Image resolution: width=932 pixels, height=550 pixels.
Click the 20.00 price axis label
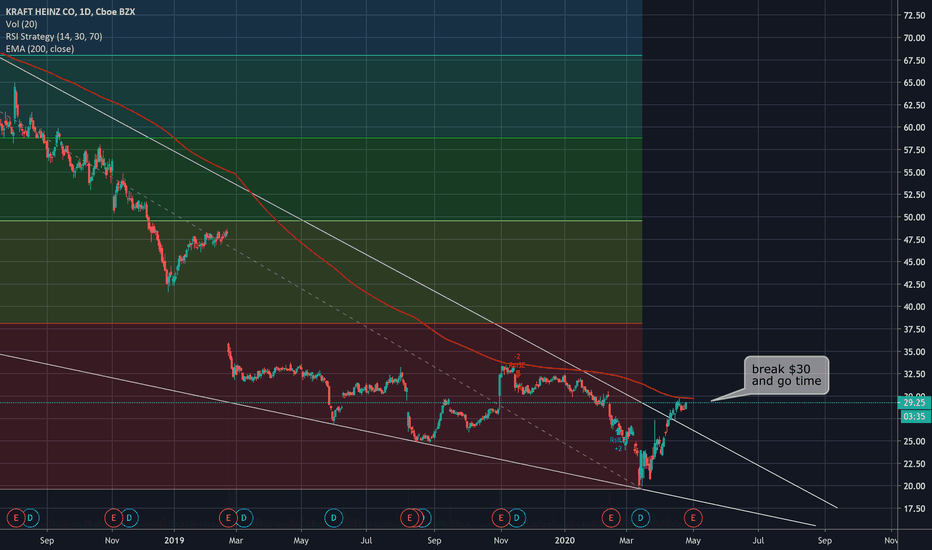(x=914, y=486)
